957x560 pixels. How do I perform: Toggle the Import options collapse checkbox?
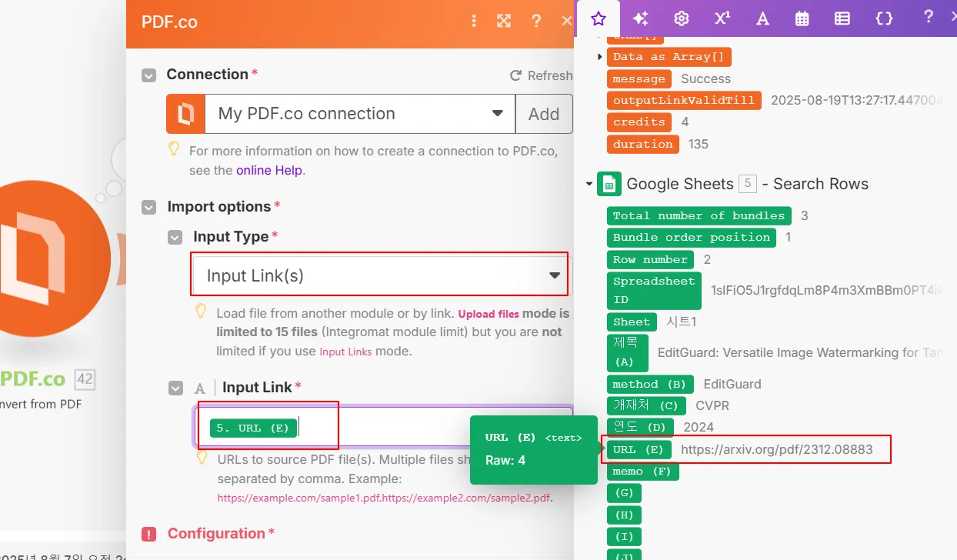click(x=148, y=208)
